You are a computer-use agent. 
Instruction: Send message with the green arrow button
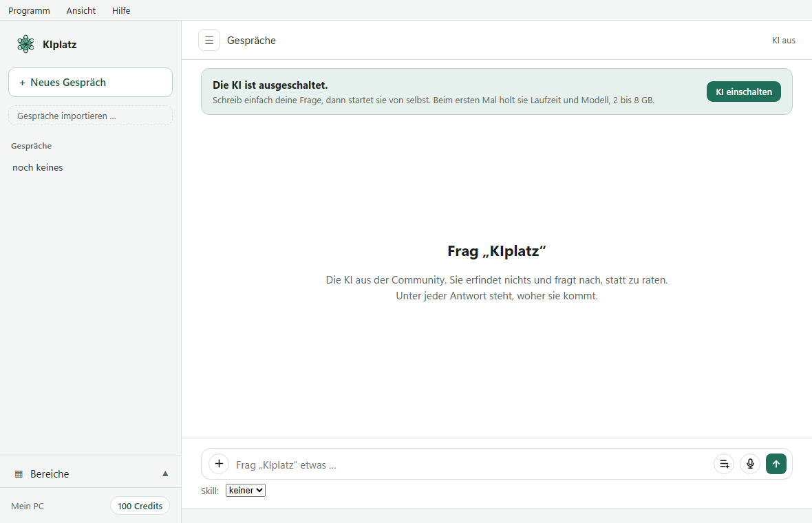coord(776,464)
